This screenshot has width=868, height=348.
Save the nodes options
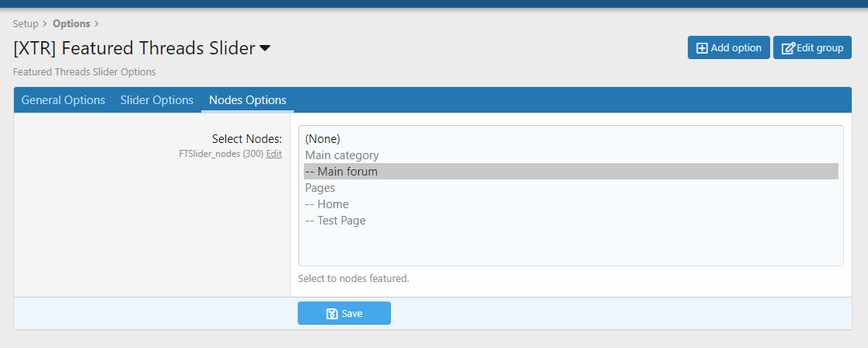(344, 313)
